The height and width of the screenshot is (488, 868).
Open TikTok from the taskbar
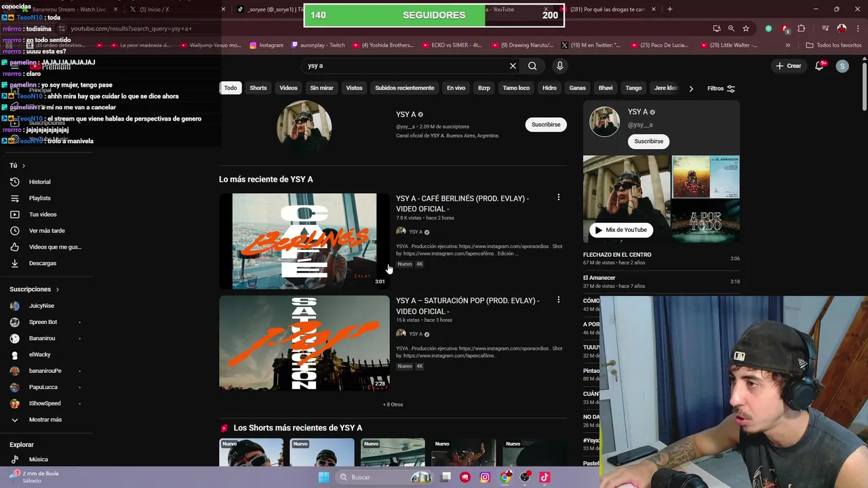tap(545, 477)
